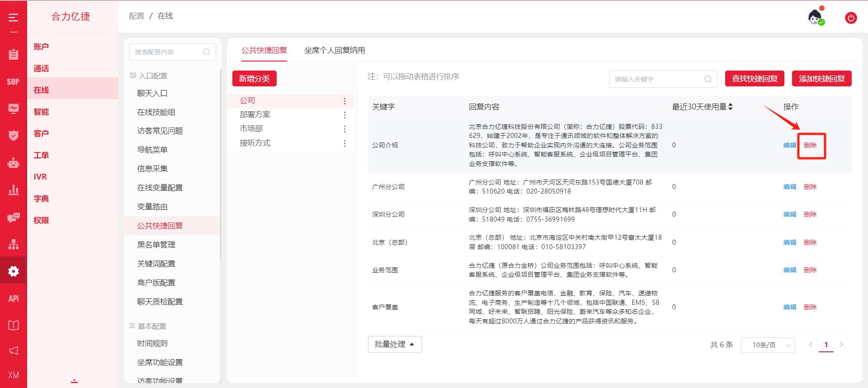Open the 账户 menu

point(41,47)
